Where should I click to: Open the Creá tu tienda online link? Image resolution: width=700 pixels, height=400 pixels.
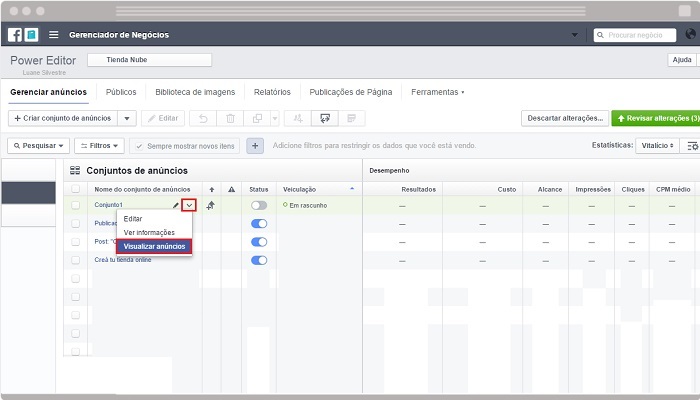pyautogui.click(x=123, y=260)
